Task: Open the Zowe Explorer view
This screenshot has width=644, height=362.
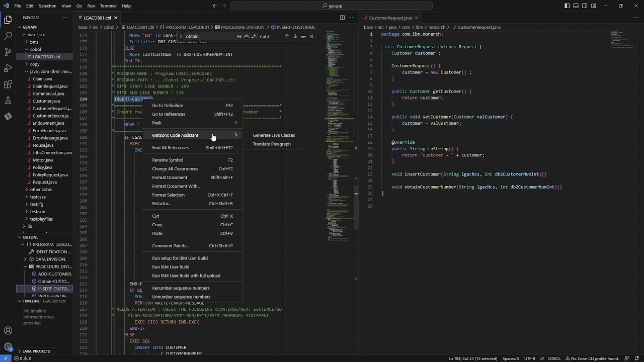Action: click(x=8, y=117)
